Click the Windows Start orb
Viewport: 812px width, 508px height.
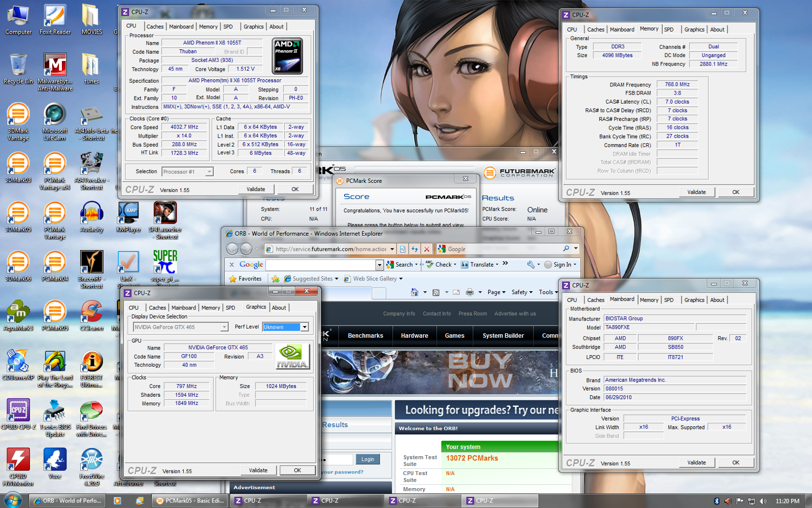point(12,500)
